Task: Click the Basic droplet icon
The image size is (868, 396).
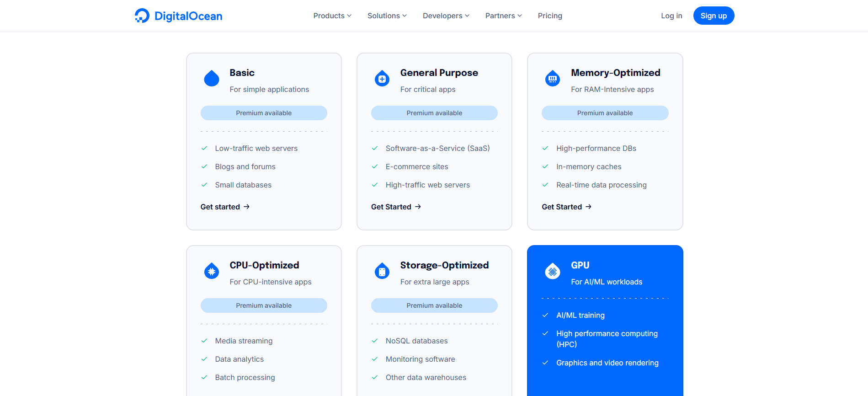Action: pos(212,79)
